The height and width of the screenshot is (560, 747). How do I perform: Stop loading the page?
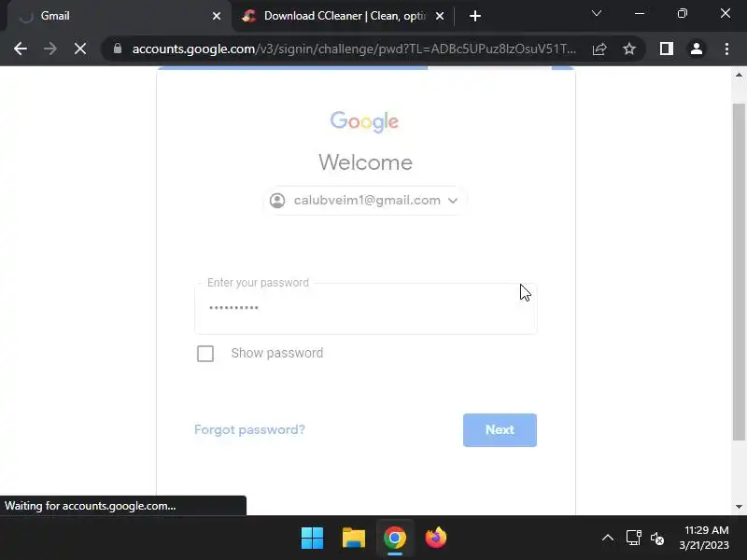(x=80, y=49)
